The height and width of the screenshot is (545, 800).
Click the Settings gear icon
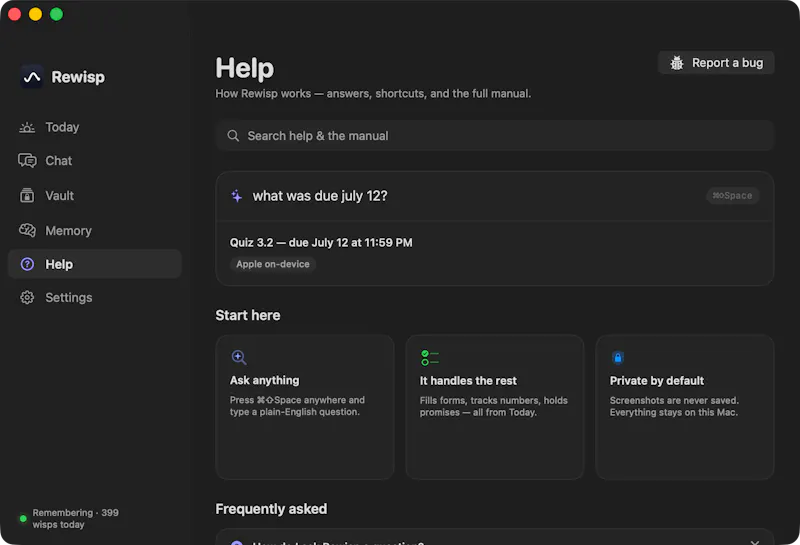[27, 298]
